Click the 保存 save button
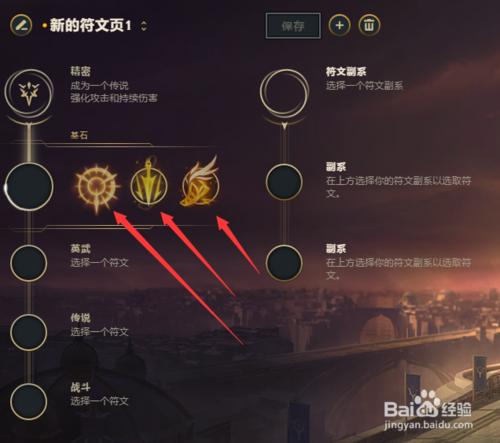Viewport: 500px width, 443px height. 293,26
